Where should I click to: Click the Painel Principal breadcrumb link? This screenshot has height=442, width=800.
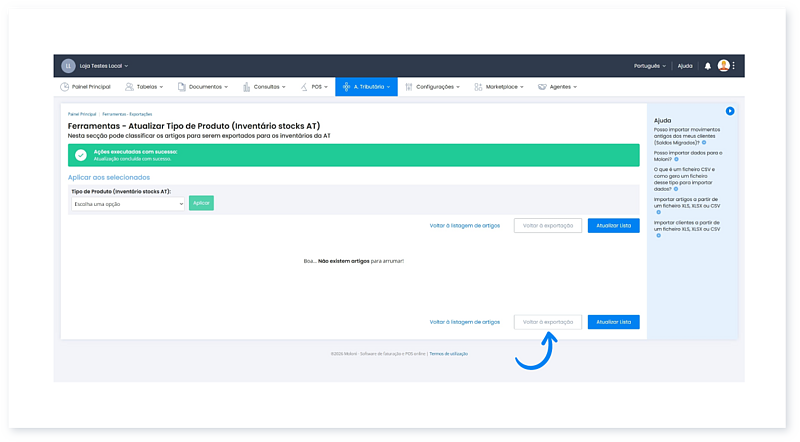pos(82,114)
